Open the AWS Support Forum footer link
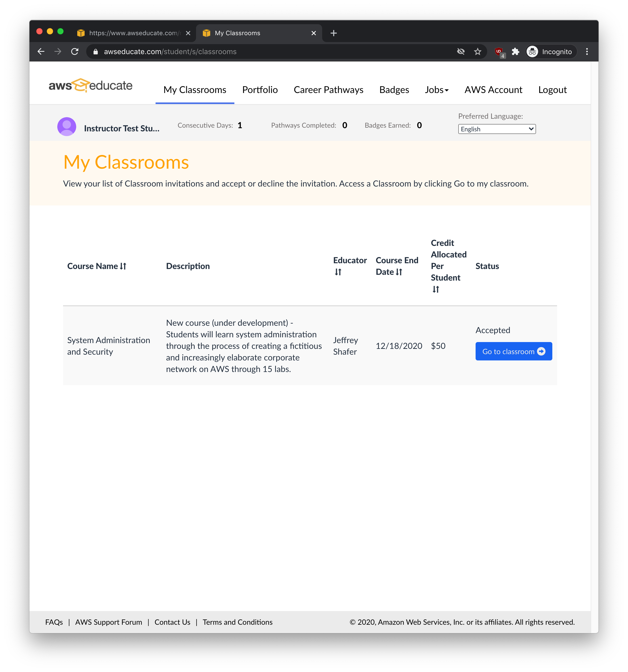 point(109,622)
